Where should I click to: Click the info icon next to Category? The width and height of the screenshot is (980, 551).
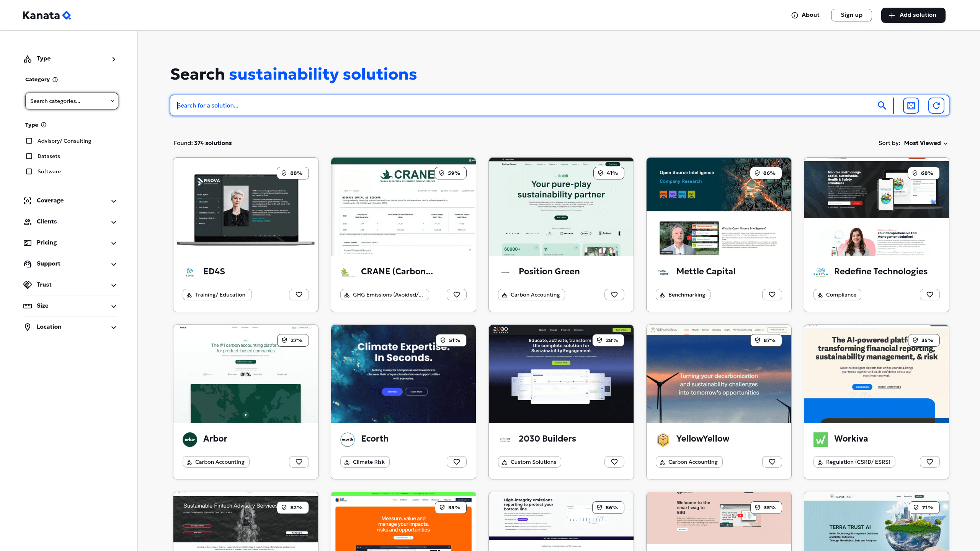pos(56,80)
